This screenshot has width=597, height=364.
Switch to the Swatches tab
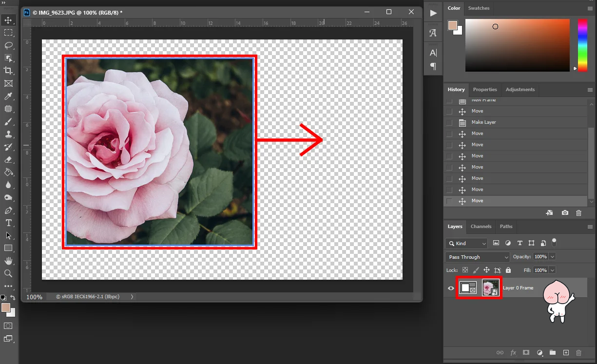pyautogui.click(x=479, y=8)
